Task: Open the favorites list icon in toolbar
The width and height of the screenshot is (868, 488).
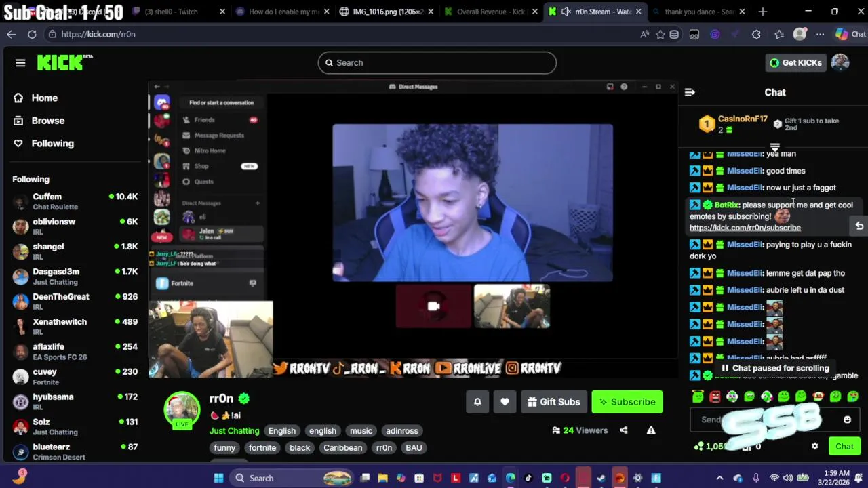Action: [x=779, y=34]
